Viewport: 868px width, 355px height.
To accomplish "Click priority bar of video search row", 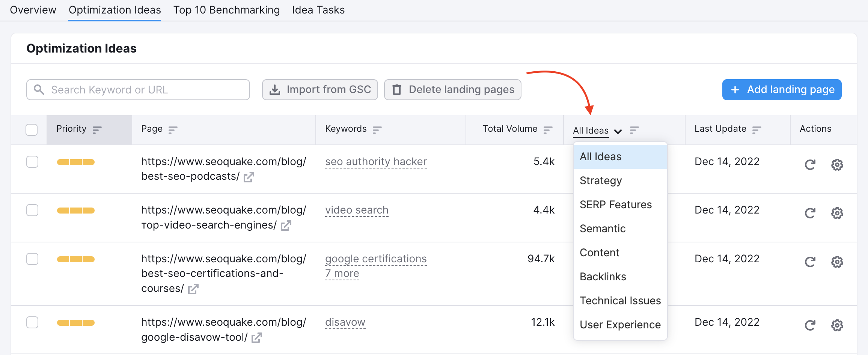I will coord(75,211).
